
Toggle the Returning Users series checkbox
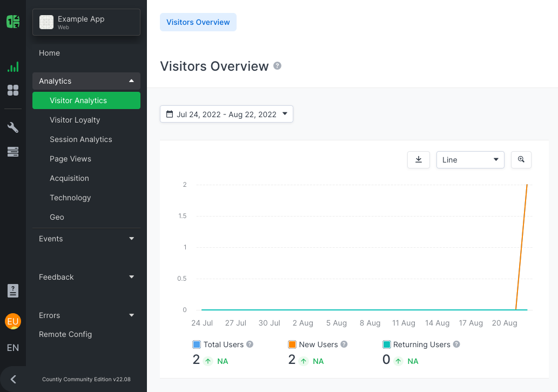(x=386, y=344)
